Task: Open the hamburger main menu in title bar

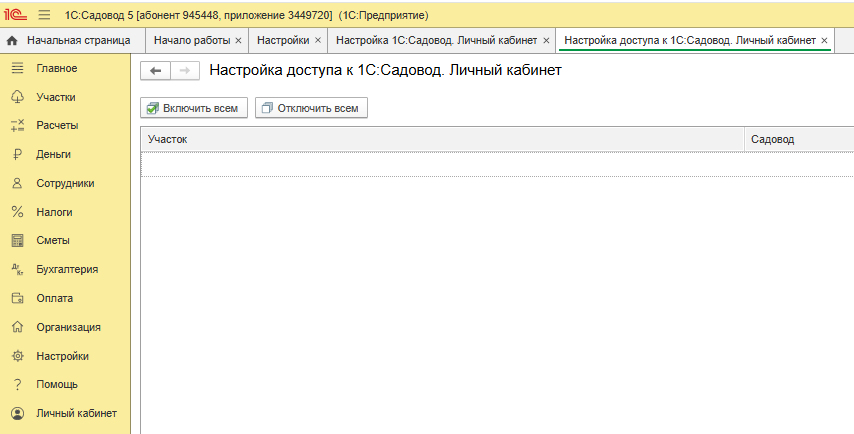Action: pos(44,15)
